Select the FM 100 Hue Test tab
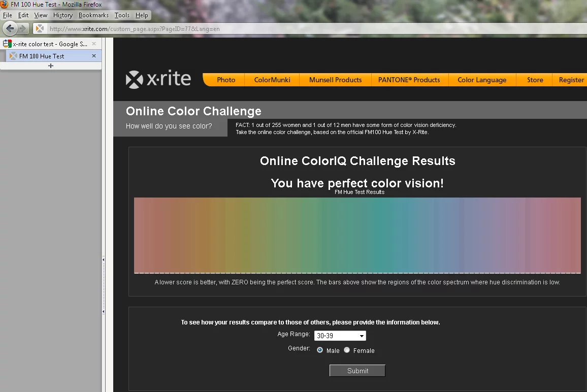The width and height of the screenshot is (587, 392). pyautogui.click(x=53, y=56)
